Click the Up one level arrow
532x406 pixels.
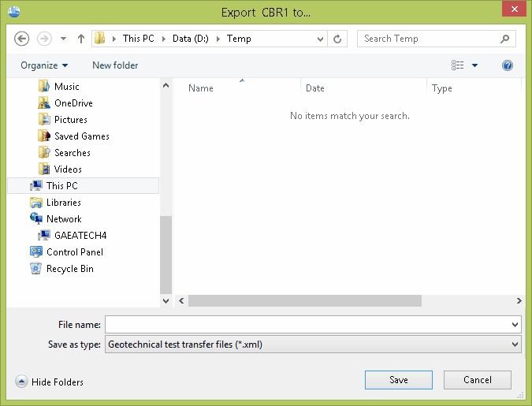coord(81,39)
